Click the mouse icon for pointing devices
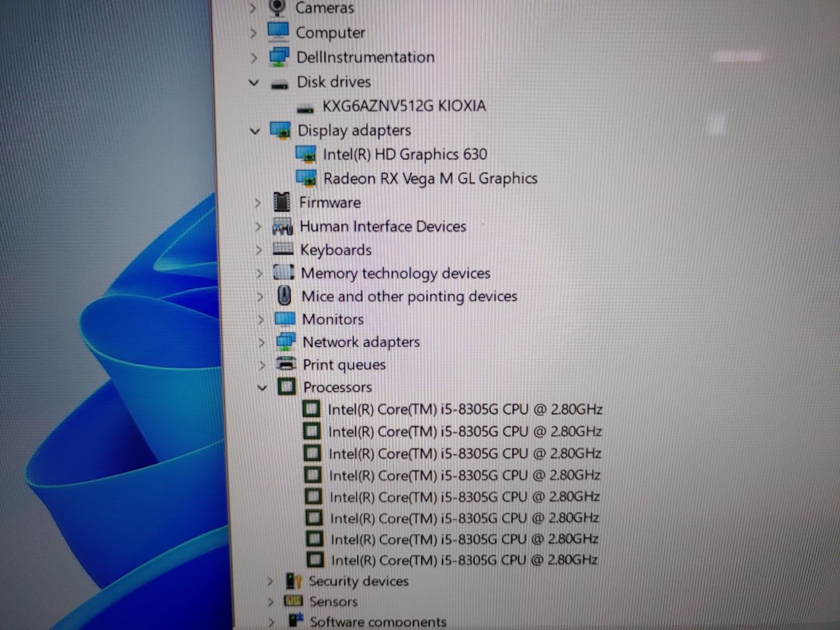Image resolution: width=840 pixels, height=630 pixels. tap(284, 296)
